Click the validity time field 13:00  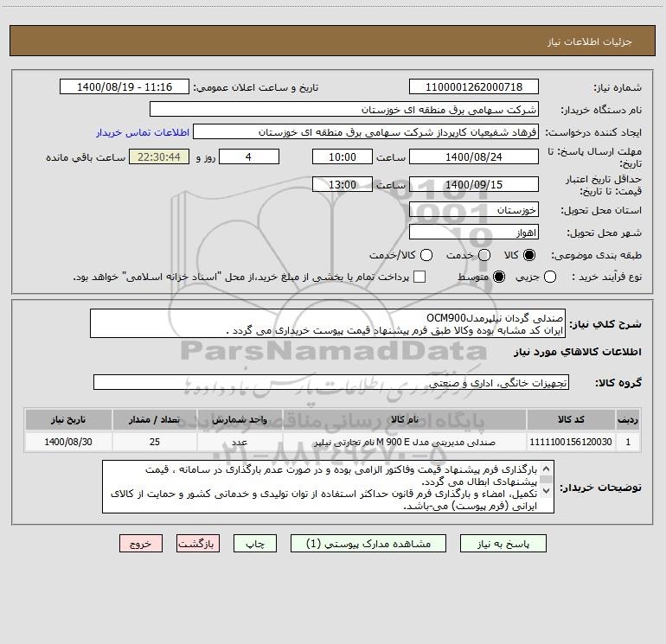(x=343, y=184)
